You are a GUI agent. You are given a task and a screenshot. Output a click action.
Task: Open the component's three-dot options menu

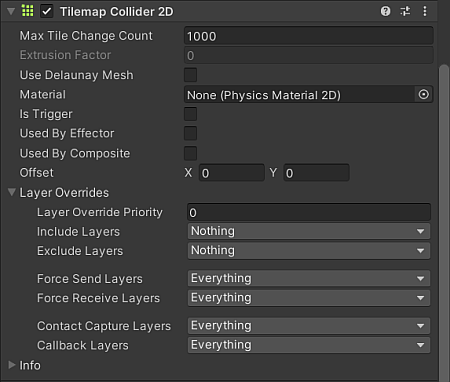click(x=425, y=11)
